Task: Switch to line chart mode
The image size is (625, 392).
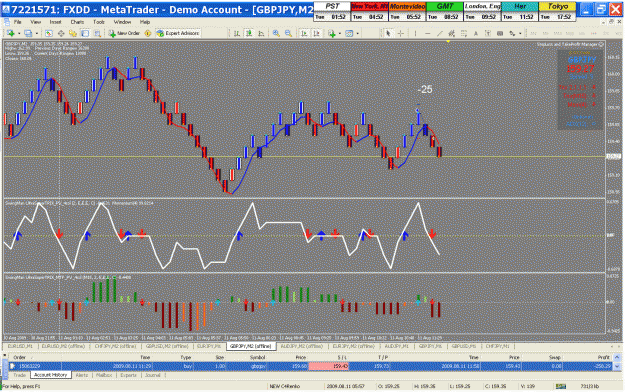Action: pyautogui.click(x=261, y=33)
